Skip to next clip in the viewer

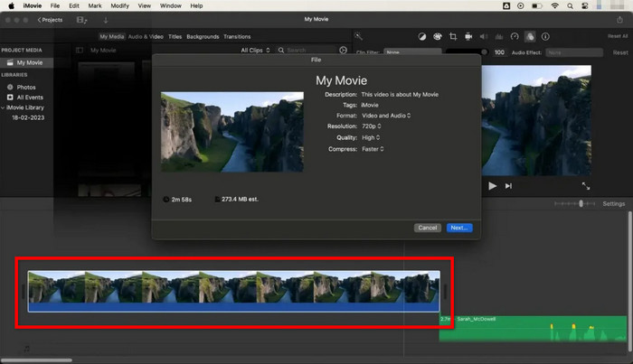[508, 185]
